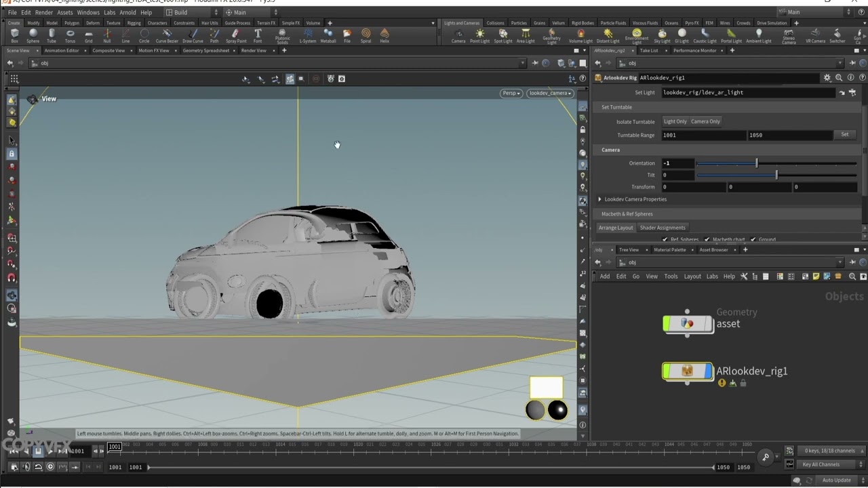Select the Circle shelf tool
The width and height of the screenshot is (868, 488).
point(144,36)
